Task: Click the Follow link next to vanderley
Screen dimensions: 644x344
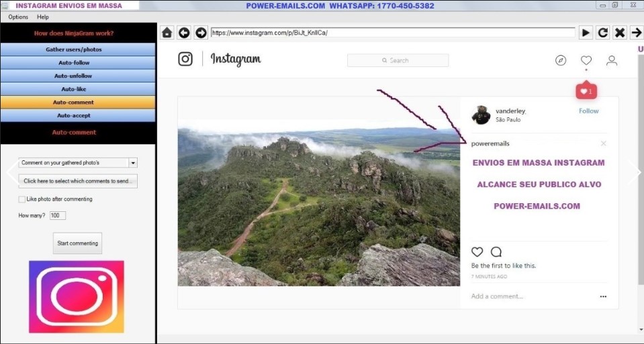Action: [x=588, y=111]
